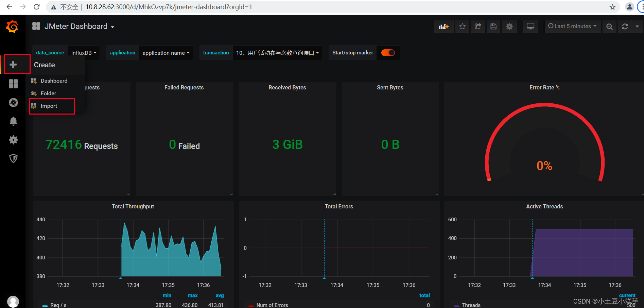Open Total Throughput panel title
644x308 pixels.
tap(133, 206)
